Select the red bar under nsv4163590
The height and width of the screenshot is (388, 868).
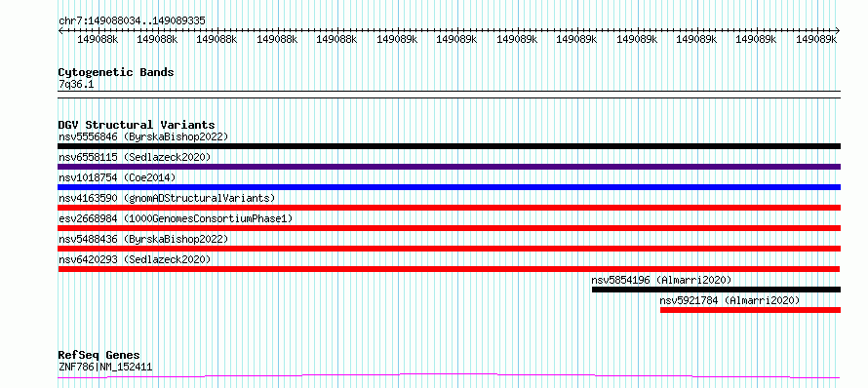click(449, 208)
